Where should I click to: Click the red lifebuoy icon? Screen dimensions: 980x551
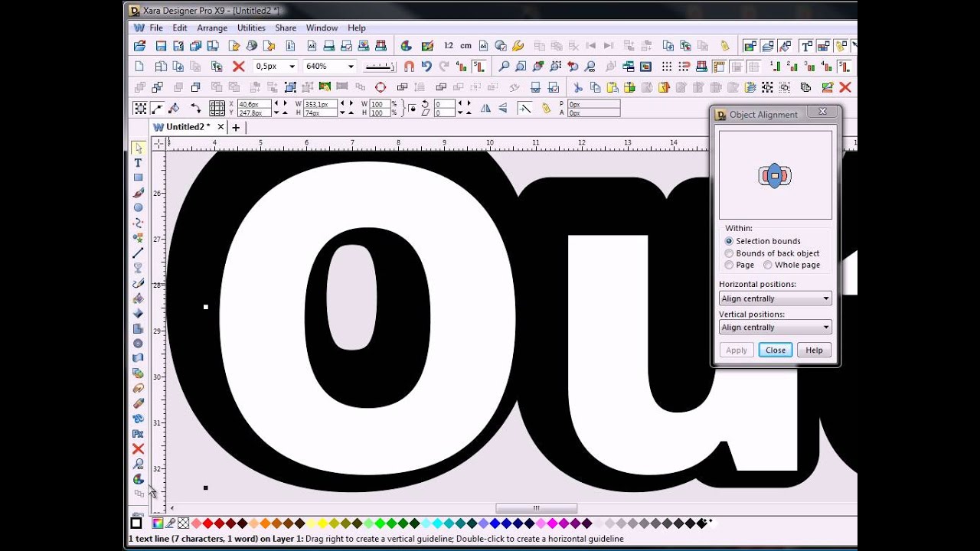(381, 87)
